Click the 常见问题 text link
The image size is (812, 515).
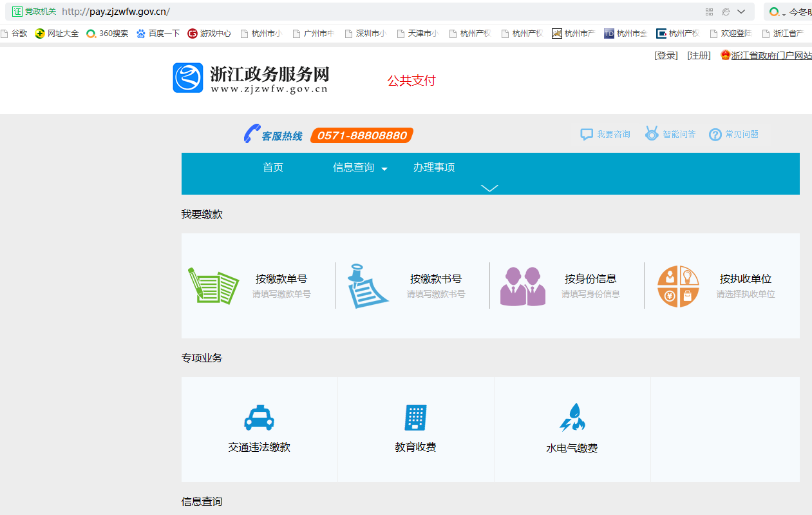(x=742, y=134)
